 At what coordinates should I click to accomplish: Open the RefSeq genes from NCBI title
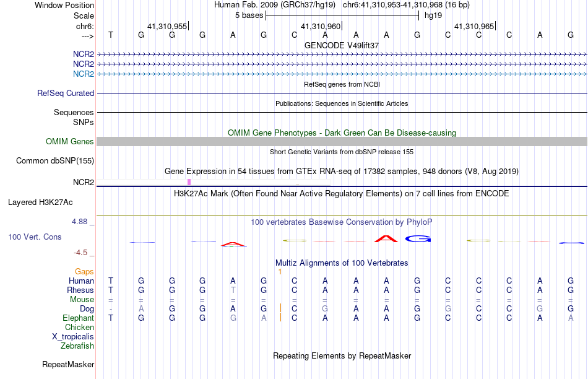click(x=342, y=84)
